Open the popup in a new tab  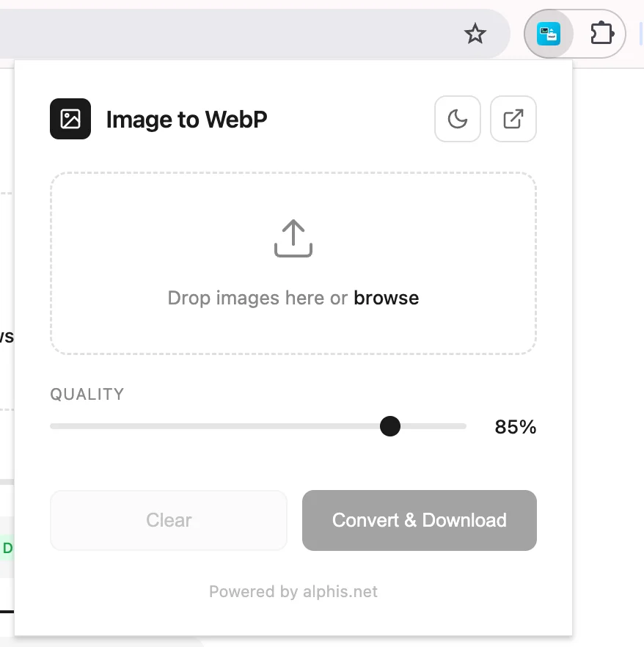point(513,120)
